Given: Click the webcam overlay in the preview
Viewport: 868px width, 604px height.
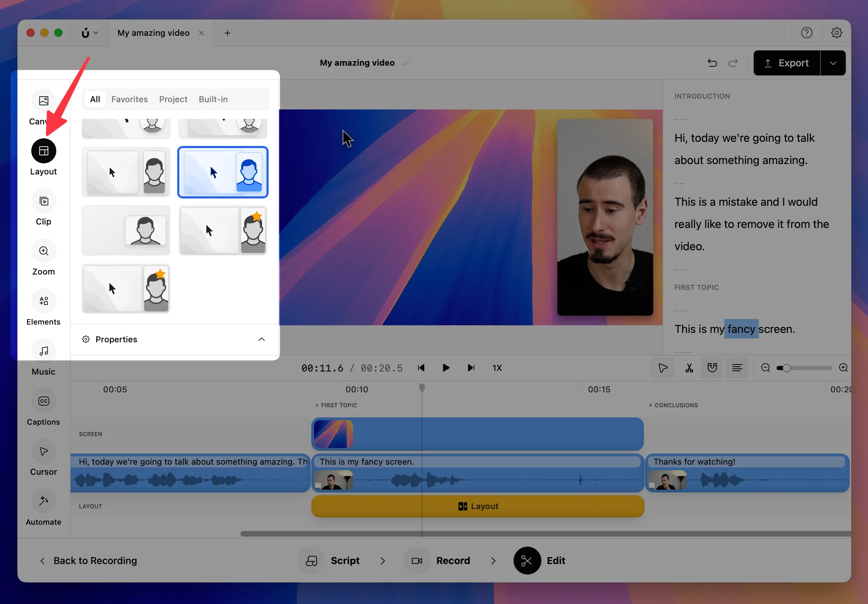Looking at the screenshot, I should point(605,218).
